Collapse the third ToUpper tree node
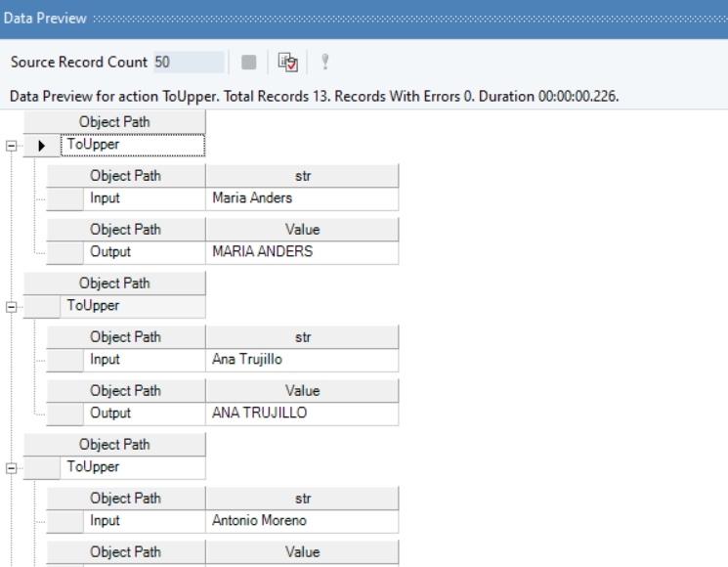The height and width of the screenshot is (567, 728). click(11, 467)
